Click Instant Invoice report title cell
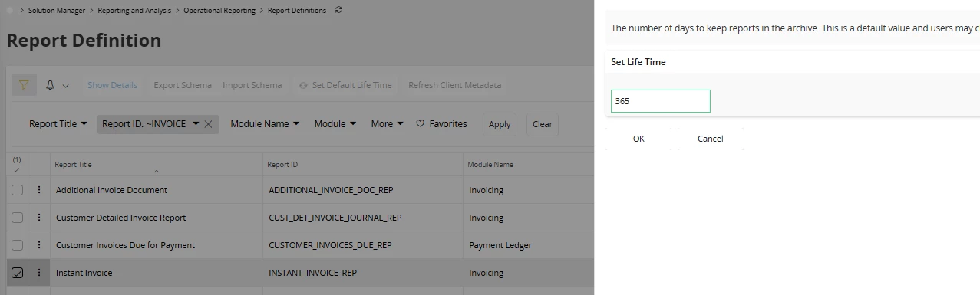 (x=157, y=273)
